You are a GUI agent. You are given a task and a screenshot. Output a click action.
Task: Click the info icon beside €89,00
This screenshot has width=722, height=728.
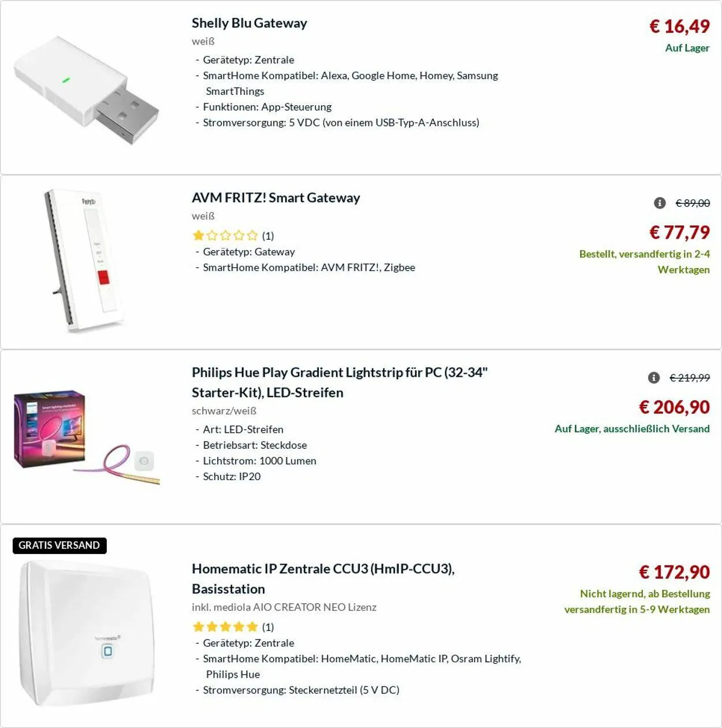pos(660,203)
